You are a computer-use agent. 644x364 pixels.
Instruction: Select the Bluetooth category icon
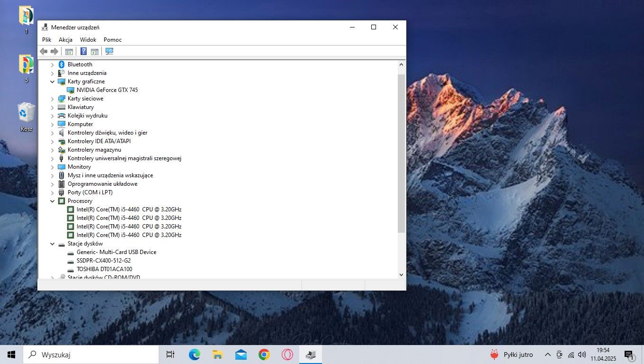pos(62,64)
